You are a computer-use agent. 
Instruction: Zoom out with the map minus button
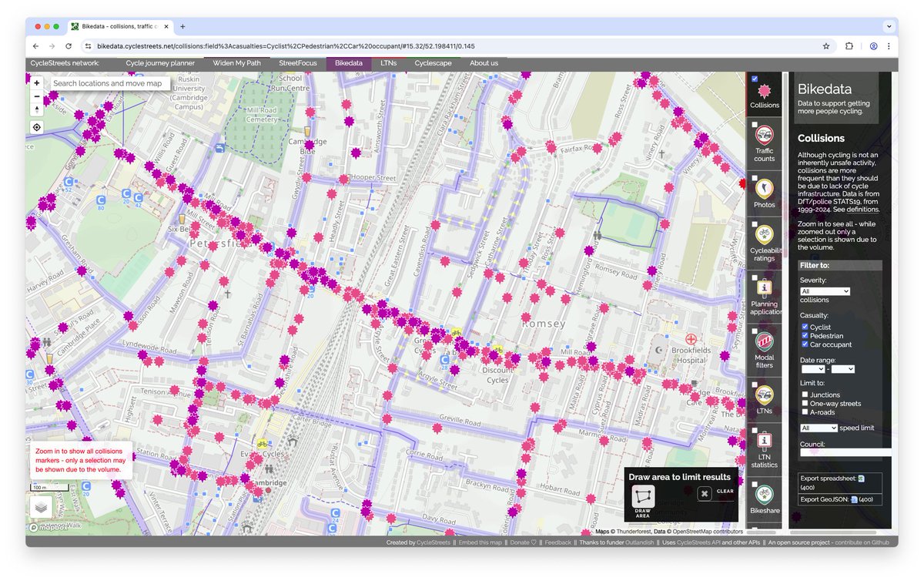click(x=37, y=96)
